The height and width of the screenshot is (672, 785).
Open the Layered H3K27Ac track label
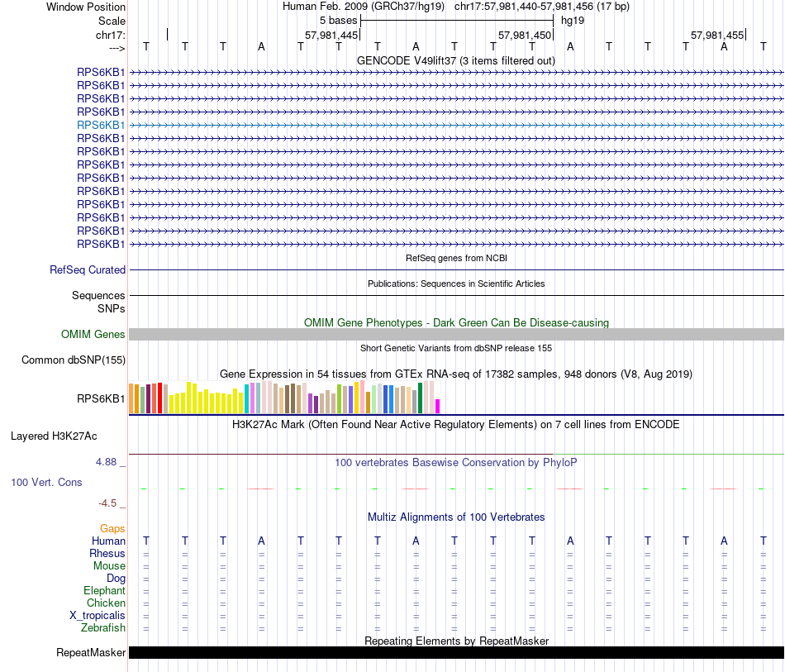click(x=54, y=436)
